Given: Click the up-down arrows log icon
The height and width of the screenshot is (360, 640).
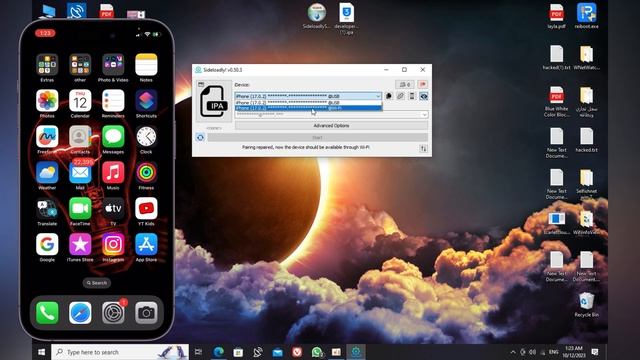Looking at the screenshot, I should pos(423,149).
